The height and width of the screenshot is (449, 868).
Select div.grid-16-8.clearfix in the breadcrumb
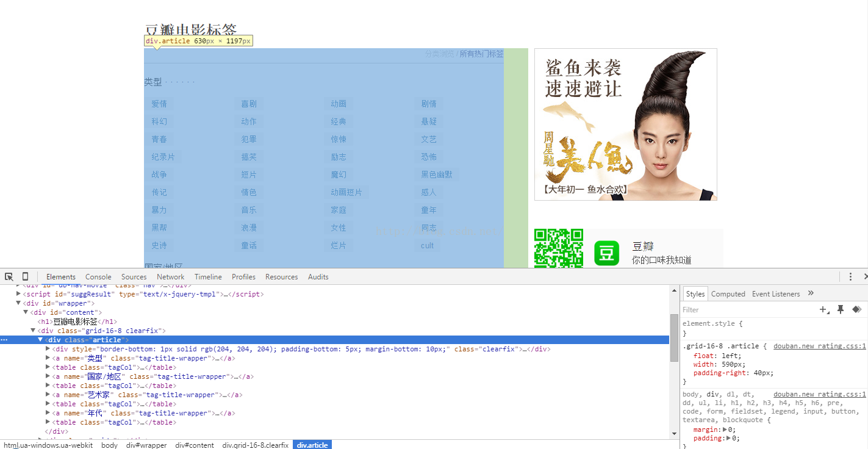(256, 445)
